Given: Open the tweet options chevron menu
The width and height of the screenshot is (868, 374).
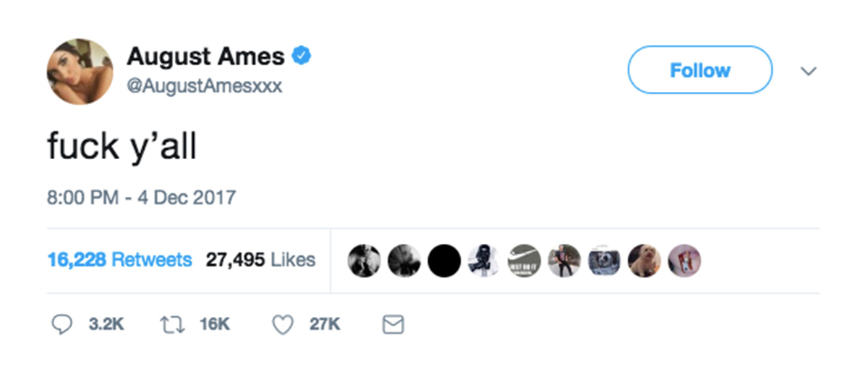Looking at the screenshot, I should coord(809,71).
